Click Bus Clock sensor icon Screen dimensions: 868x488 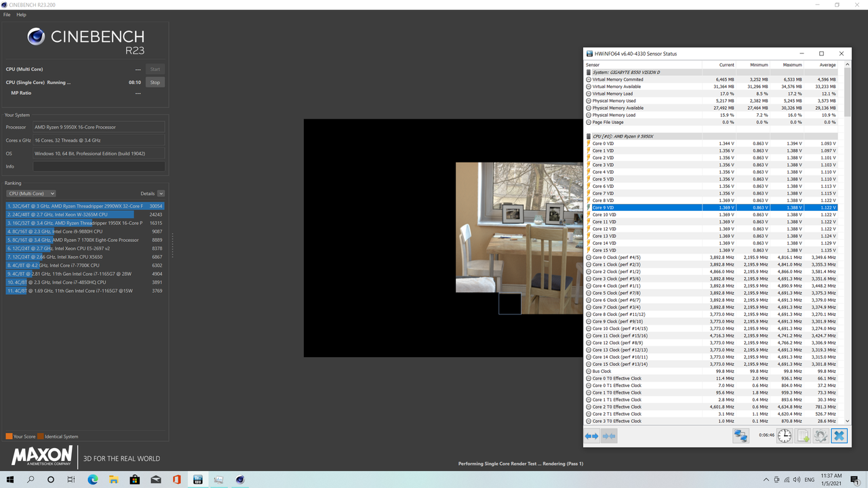point(589,371)
